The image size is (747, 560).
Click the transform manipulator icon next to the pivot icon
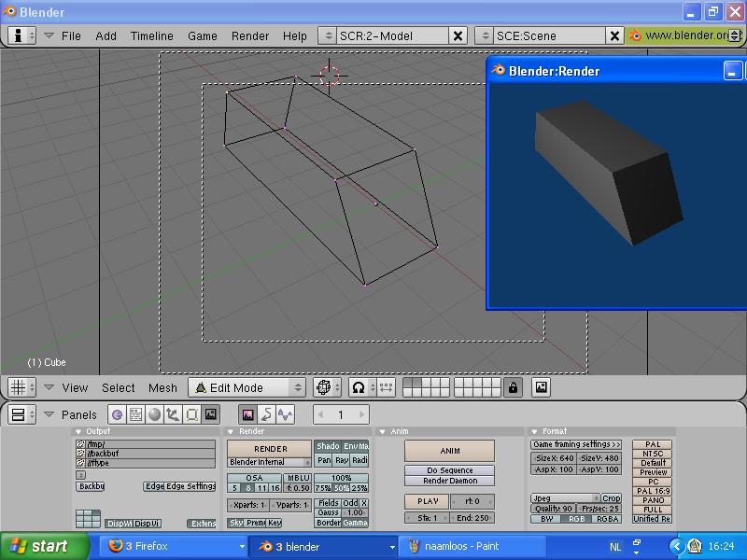click(x=387, y=387)
